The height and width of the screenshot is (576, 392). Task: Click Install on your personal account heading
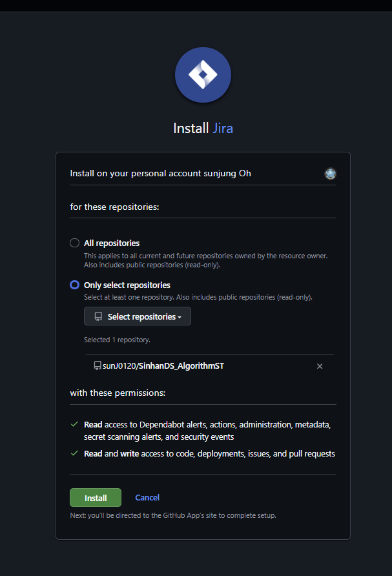[x=161, y=174]
